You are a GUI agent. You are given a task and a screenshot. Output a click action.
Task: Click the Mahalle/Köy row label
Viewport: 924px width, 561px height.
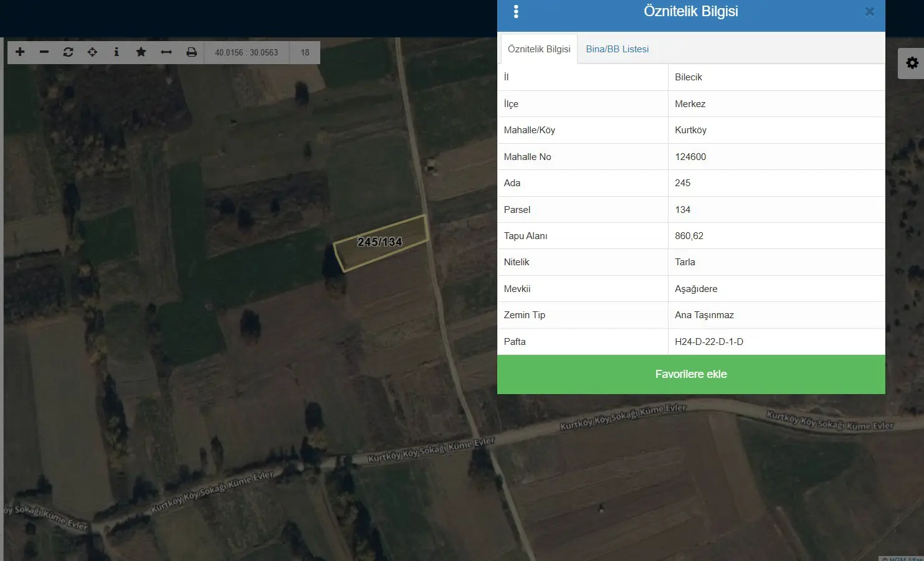[530, 130]
